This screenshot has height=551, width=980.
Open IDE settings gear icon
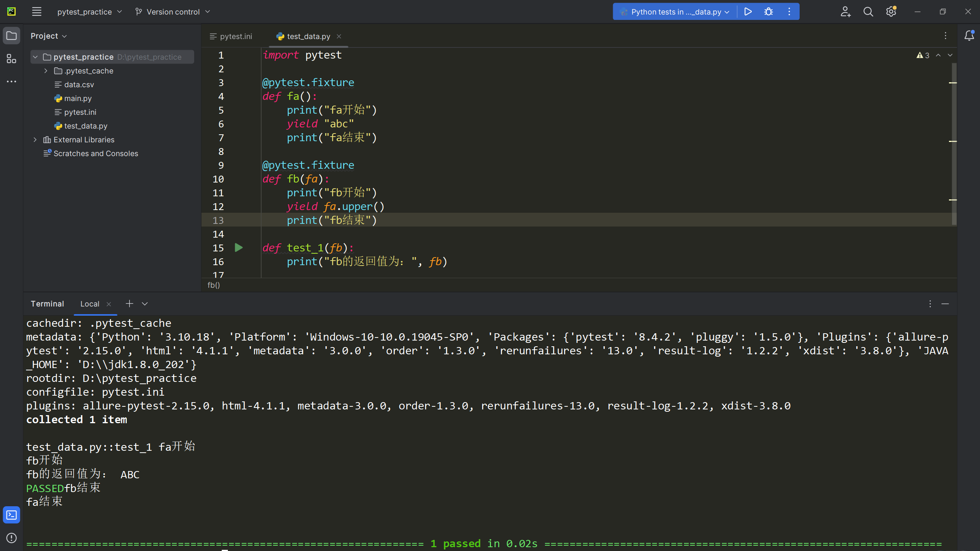tap(891, 11)
